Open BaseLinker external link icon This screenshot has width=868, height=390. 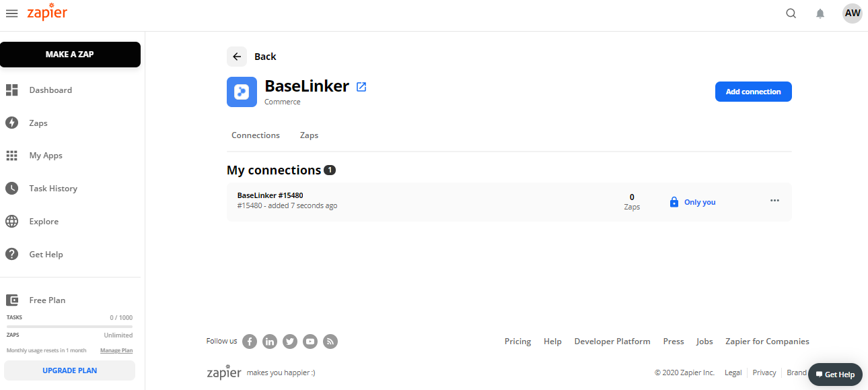click(361, 87)
